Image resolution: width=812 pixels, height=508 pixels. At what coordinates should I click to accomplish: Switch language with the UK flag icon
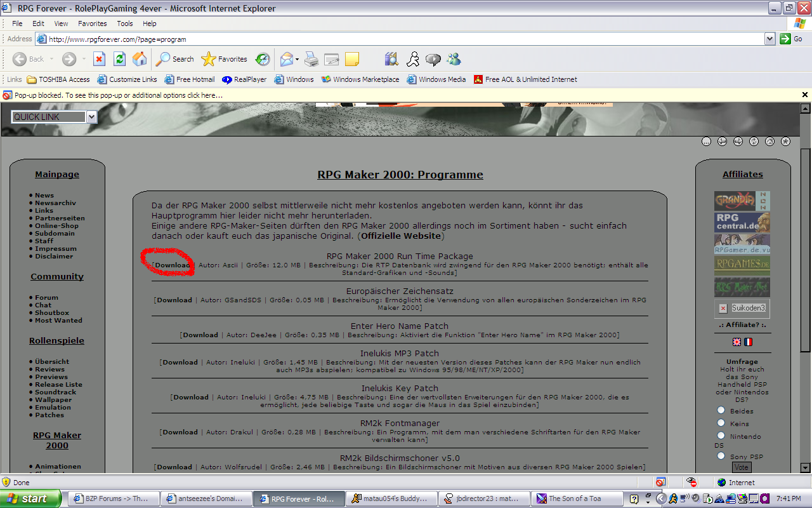point(737,342)
